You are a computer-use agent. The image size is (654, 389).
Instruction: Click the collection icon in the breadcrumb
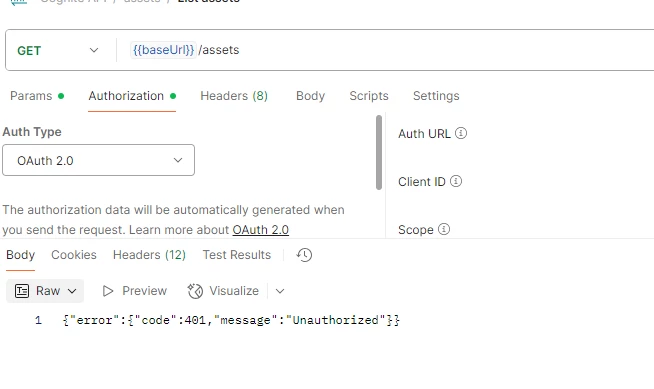click(x=18, y=2)
